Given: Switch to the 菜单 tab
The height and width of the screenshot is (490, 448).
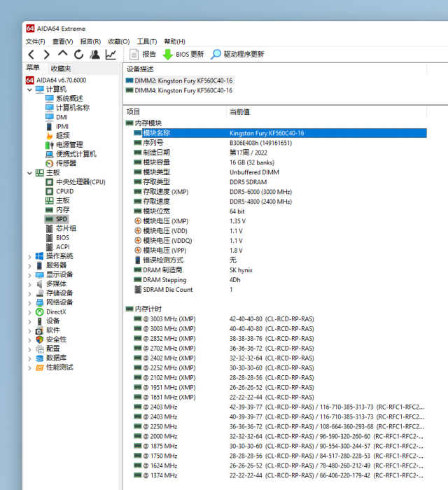Looking at the screenshot, I should click(x=33, y=67).
